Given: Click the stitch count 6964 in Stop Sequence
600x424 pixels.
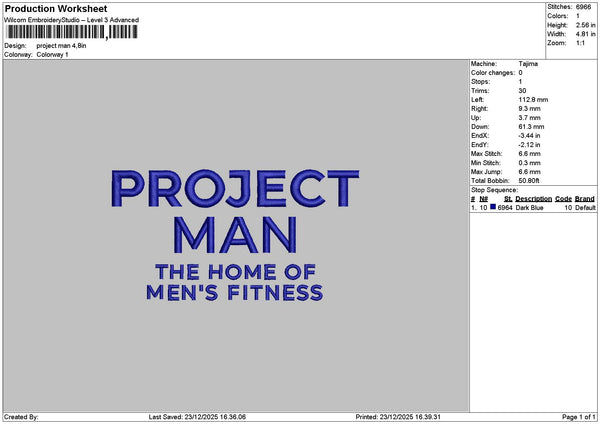Looking at the screenshot, I should pyautogui.click(x=505, y=208).
